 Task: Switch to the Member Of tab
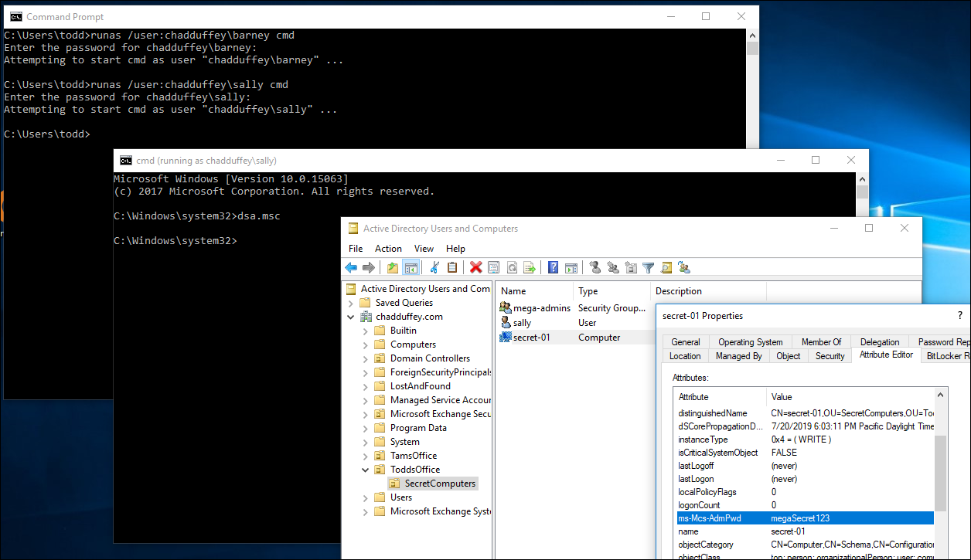[x=821, y=342]
